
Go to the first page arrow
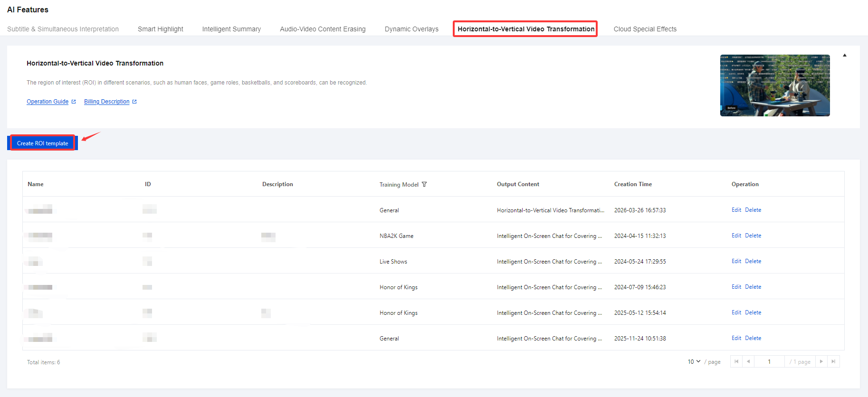coord(736,362)
